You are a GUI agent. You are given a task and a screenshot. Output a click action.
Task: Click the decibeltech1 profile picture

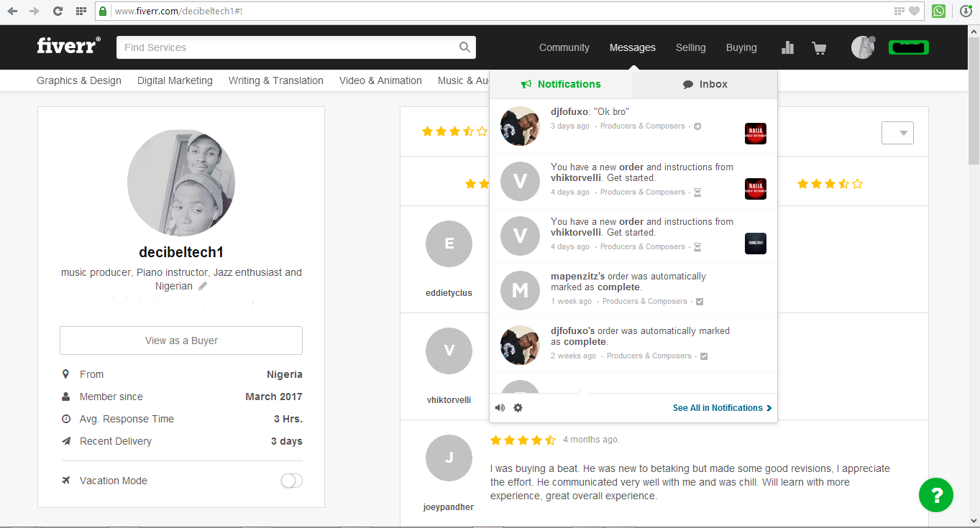coord(181,183)
